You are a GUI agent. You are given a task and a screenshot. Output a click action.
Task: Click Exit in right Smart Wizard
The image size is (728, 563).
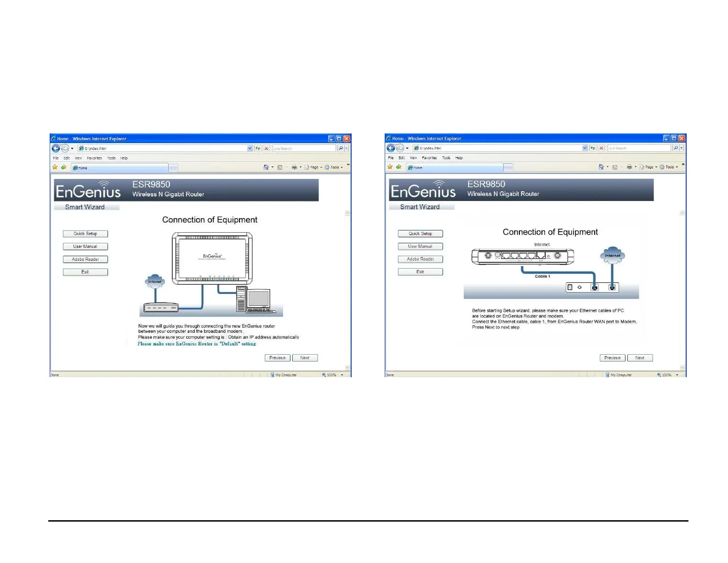pyautogui.click(x=421, y=272)
